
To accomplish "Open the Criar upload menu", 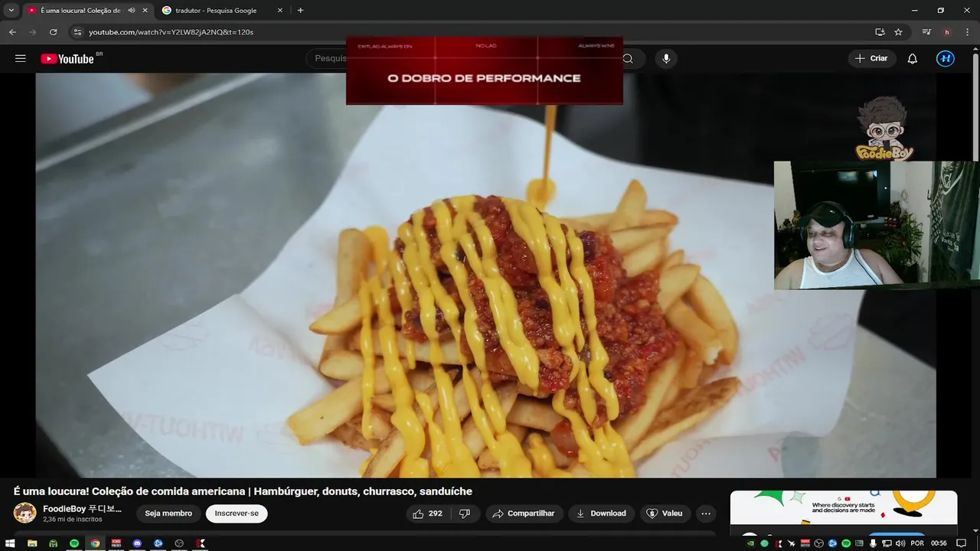I will pyautogui.click(x=872, y=59).
